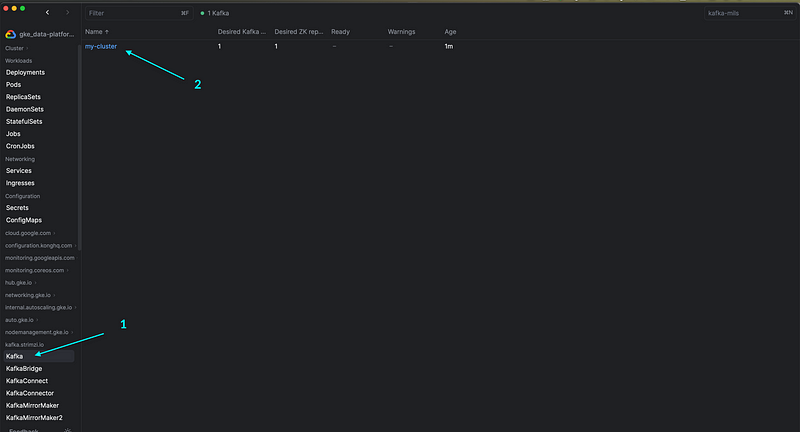Click the forward navigation arrow
Viewport: 800px width, 432px height.
pyautogui.click(x=67, y=13)
